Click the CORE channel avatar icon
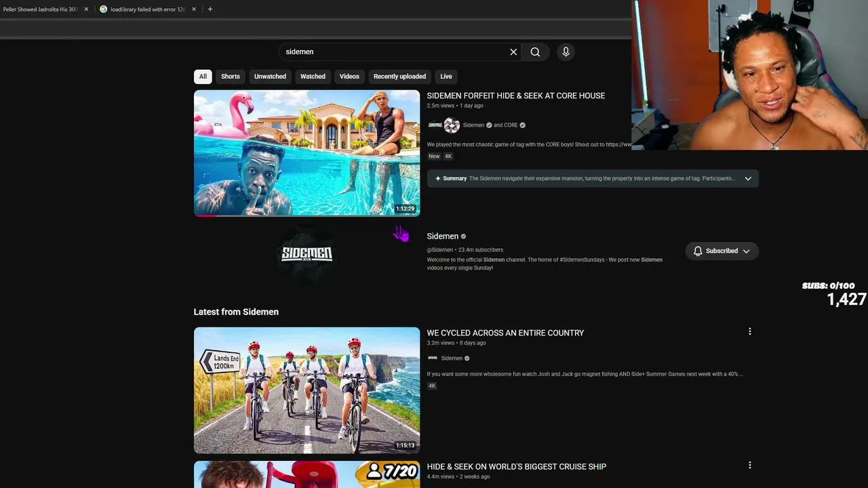The width and height of the screenshot is (868, 488). (452, 125)
